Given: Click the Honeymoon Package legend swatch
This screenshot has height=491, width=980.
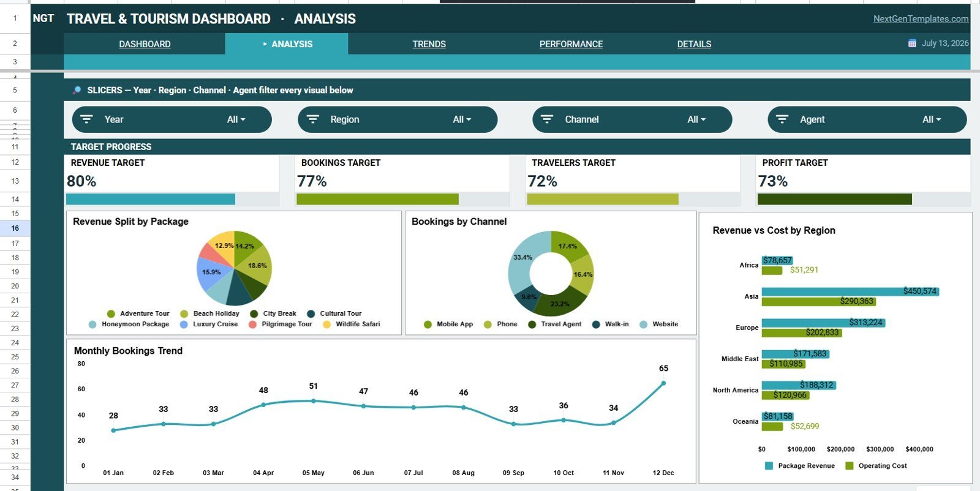Looking at the screenshot, I should [92, 324].
